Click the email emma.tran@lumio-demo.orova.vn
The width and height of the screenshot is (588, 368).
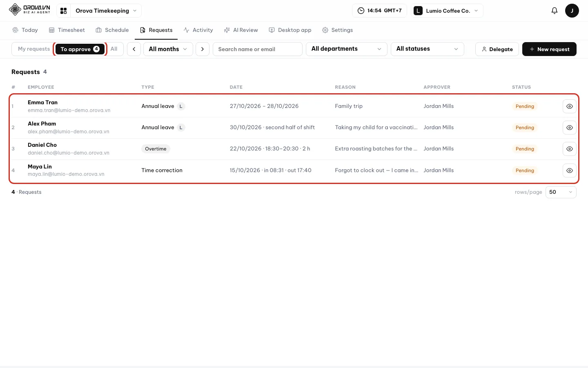(x=69, y=110)
